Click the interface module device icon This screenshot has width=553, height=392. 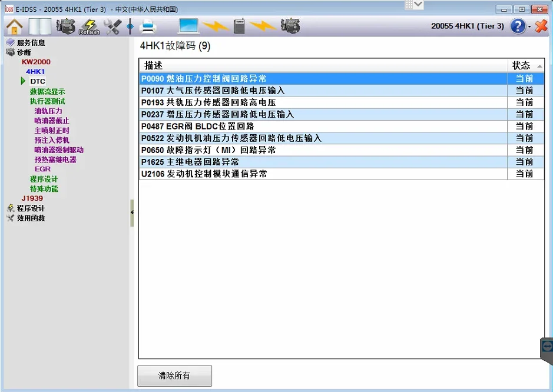click(240, 26)
